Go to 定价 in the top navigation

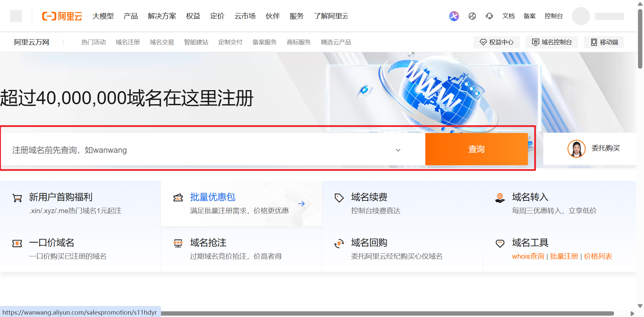click(217, 16)
